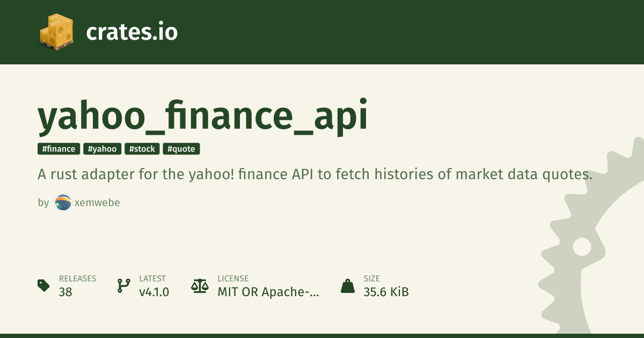
Task: Select the #stock keyword tag
Action: coord(142,149)
